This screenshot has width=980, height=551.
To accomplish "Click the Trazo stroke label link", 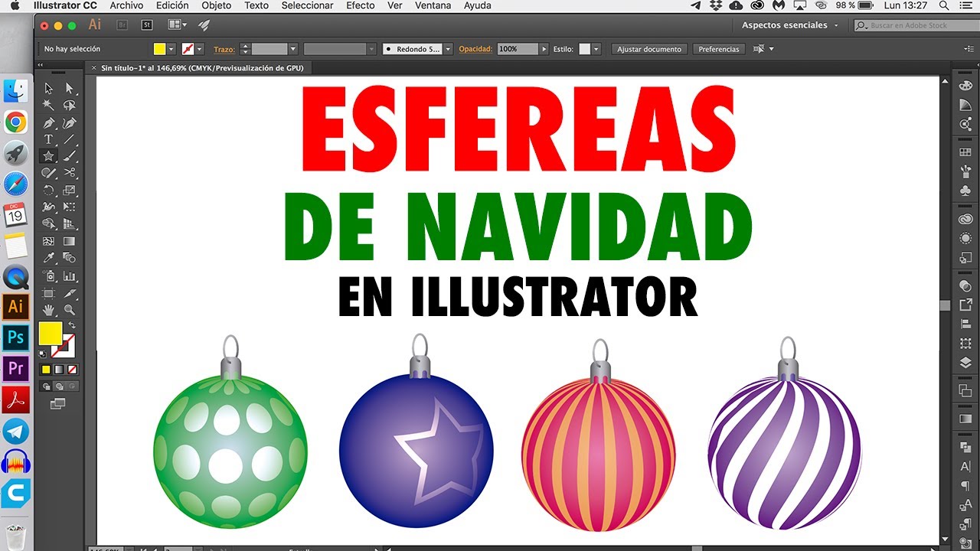I will pyautogui.click(x=224, y=49).
